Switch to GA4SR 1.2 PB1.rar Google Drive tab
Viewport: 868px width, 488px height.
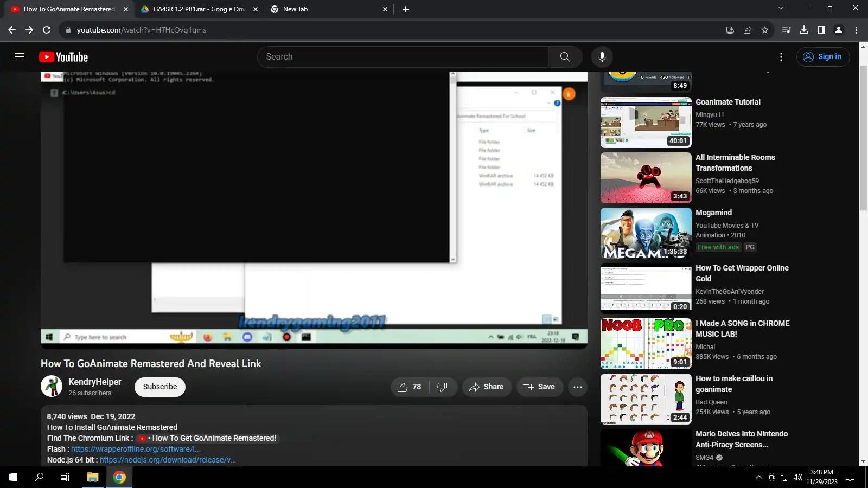coord(199,9)
